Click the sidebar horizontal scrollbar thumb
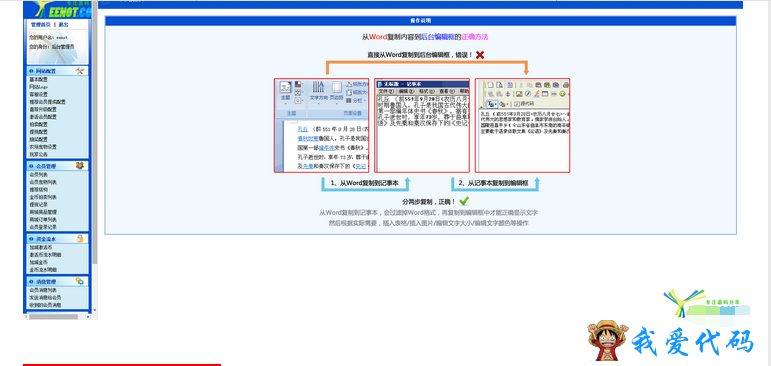 53,316
